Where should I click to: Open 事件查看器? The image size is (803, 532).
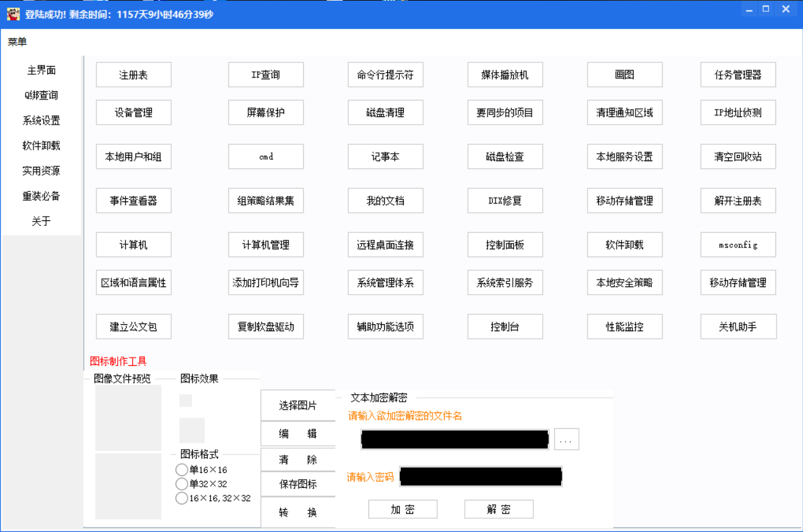coord(134,201)
